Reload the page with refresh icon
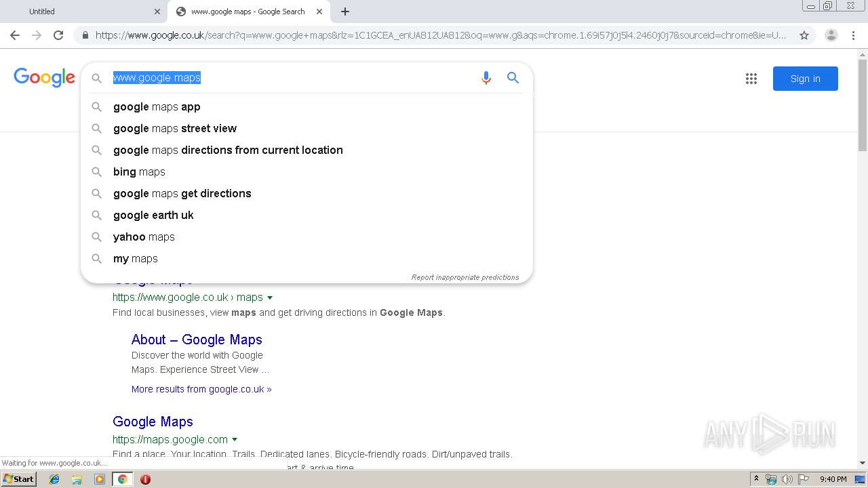This screenshot has height=488, width=868. point(58,35)
